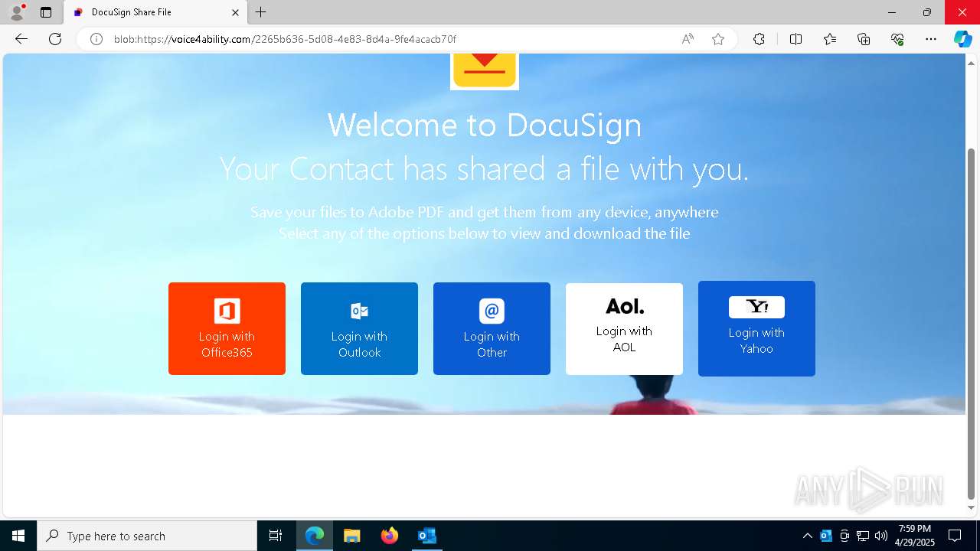Click the Welcome to DocuSign heading
Screen dimensions: 980x551
(485, 125)
